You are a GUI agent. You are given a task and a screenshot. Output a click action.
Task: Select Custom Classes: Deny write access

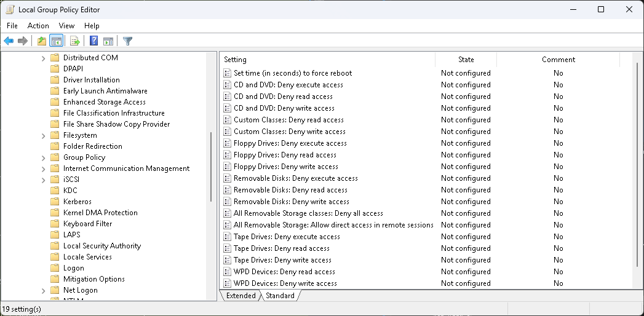coord(290,132)
